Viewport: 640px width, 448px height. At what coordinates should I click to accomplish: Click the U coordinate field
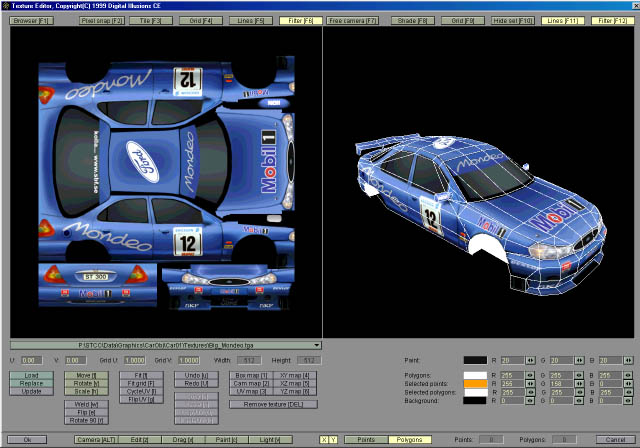tap(31, 360)
